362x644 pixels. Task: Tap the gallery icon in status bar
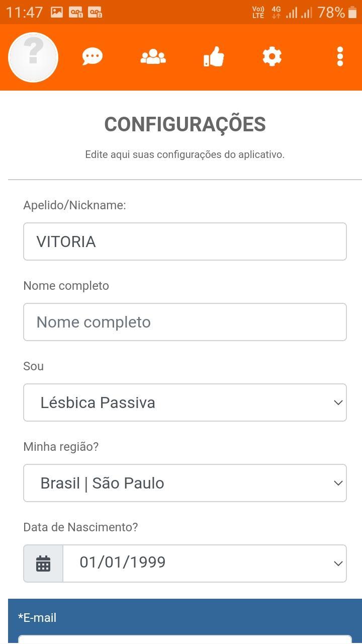[57, 12]
